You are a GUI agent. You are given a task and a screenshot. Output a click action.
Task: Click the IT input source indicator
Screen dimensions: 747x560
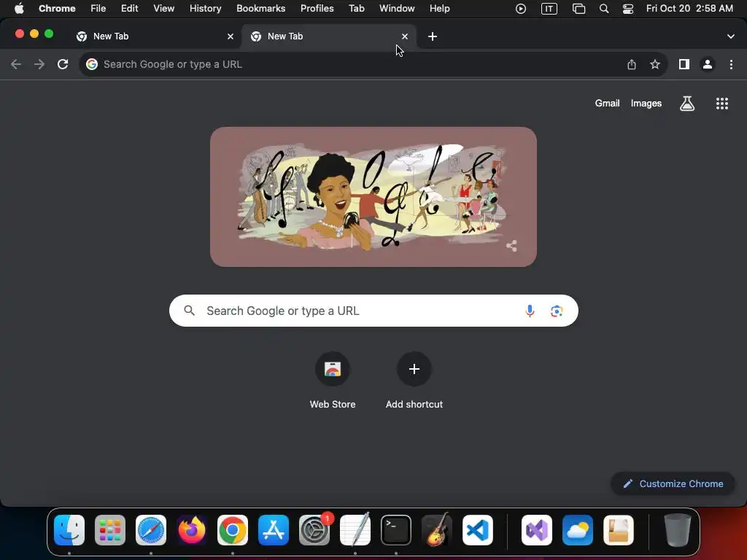click(x=549, y=9)
